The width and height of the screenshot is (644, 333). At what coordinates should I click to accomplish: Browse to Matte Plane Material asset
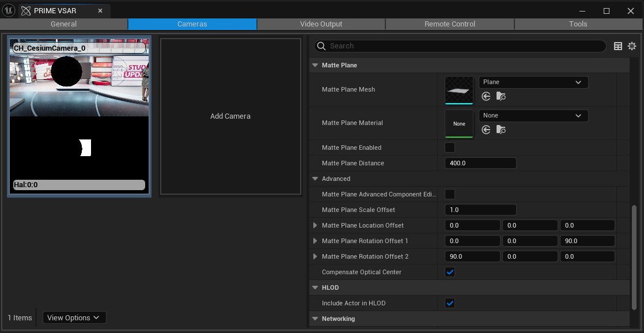[501, 130]
